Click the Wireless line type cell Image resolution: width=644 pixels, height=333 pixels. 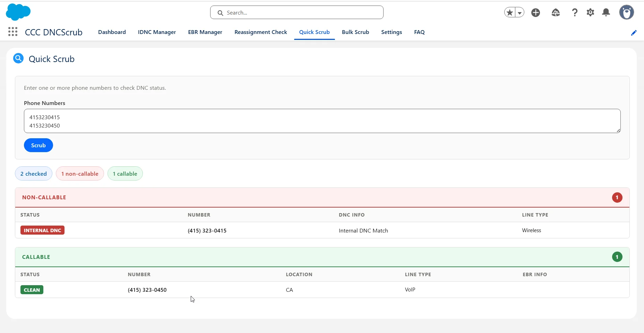532,230
